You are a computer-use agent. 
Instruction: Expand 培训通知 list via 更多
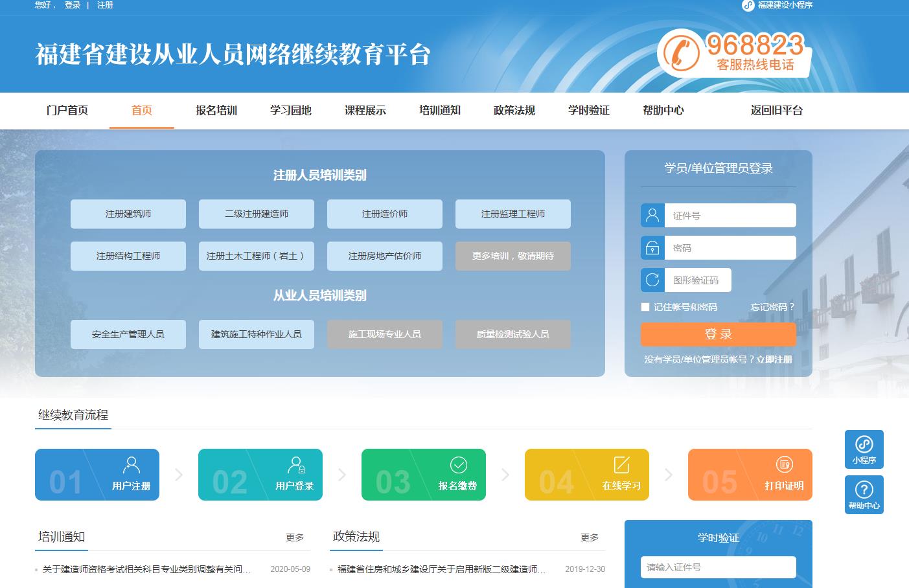pyautogui.click(x=295, y=537)
